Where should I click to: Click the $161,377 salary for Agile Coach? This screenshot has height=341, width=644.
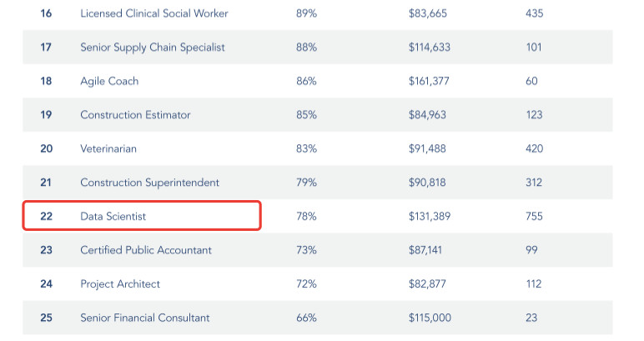click(430, 81)
